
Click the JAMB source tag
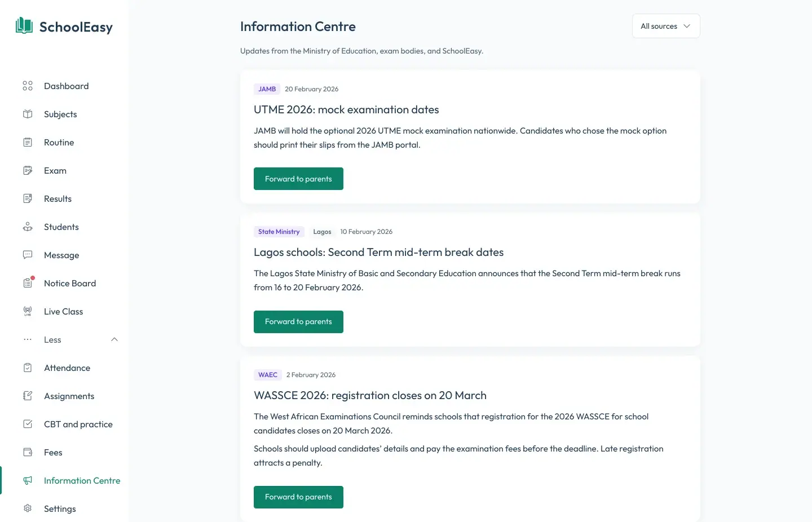[267, 89]
